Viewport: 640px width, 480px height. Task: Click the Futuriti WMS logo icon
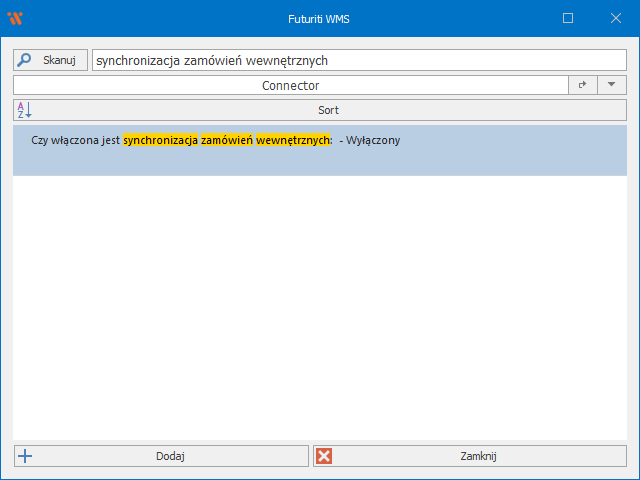[14, 18]
